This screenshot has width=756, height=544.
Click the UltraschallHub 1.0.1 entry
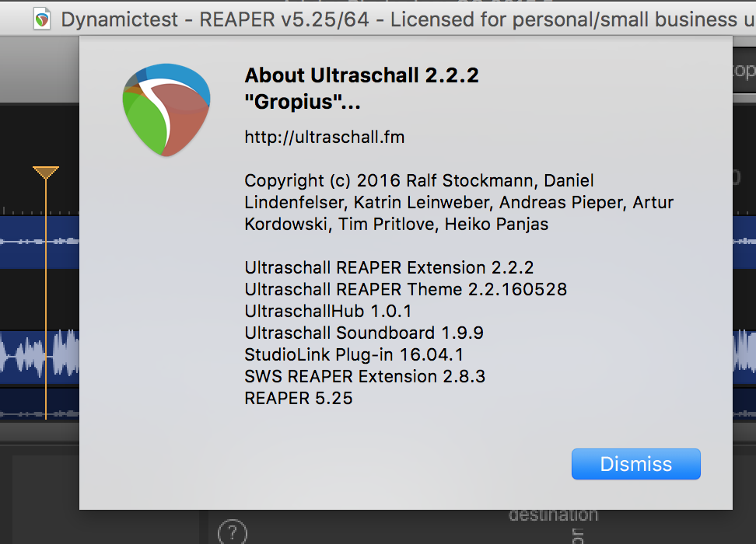tap(327, 311)
